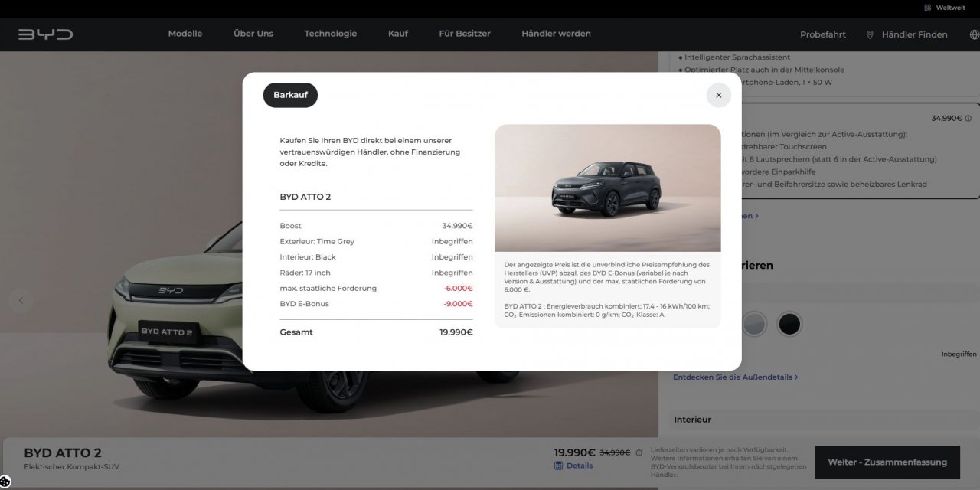The height and width of the screenshot is (490, 980).
Task: Open the Details price link
Action: tap(580, 465)
